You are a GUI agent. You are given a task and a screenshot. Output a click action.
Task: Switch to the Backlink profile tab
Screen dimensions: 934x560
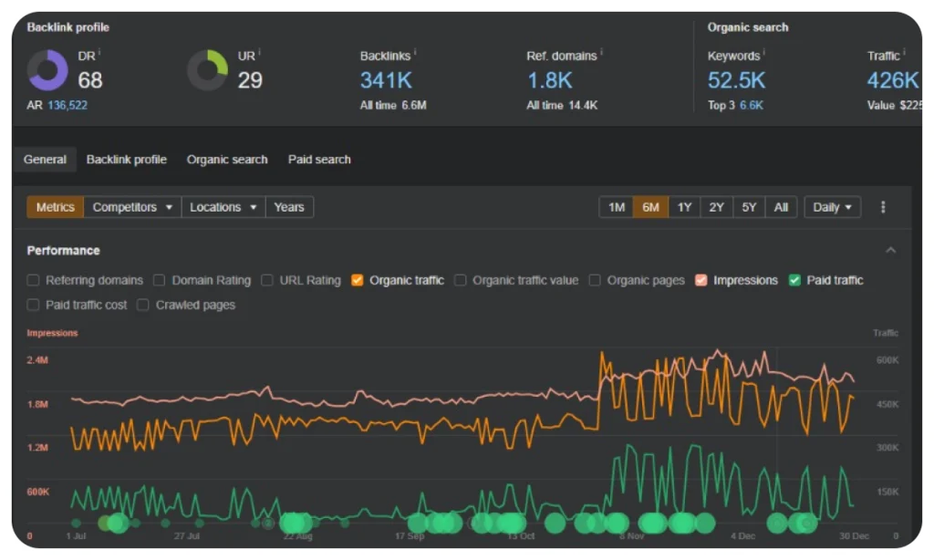tap(126, 160)
